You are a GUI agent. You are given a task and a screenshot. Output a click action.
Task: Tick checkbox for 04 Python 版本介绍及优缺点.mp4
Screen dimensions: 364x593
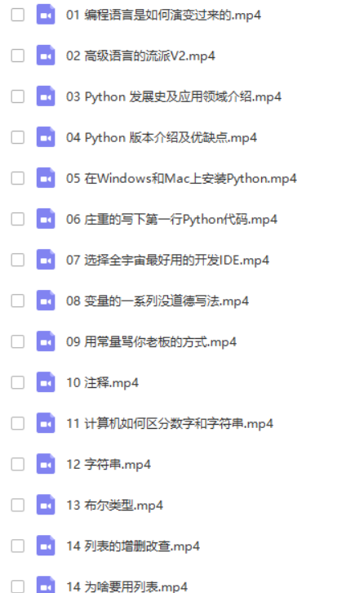tap(18, 137)
